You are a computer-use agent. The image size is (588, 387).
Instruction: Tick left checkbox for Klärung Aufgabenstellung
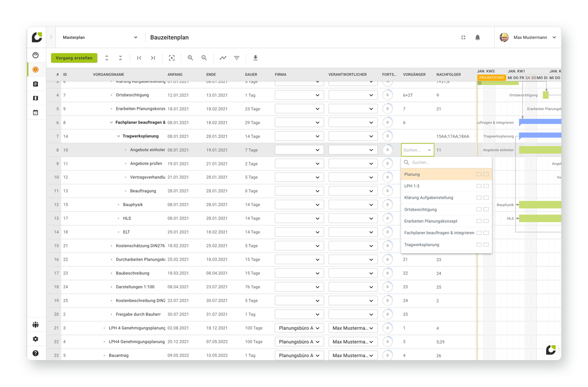(479, 198)
